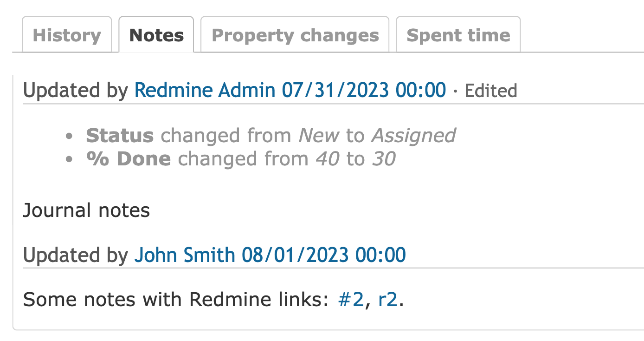Click the Edited label on first journal
Screen dimensions: 644x341
pos(491,91)
